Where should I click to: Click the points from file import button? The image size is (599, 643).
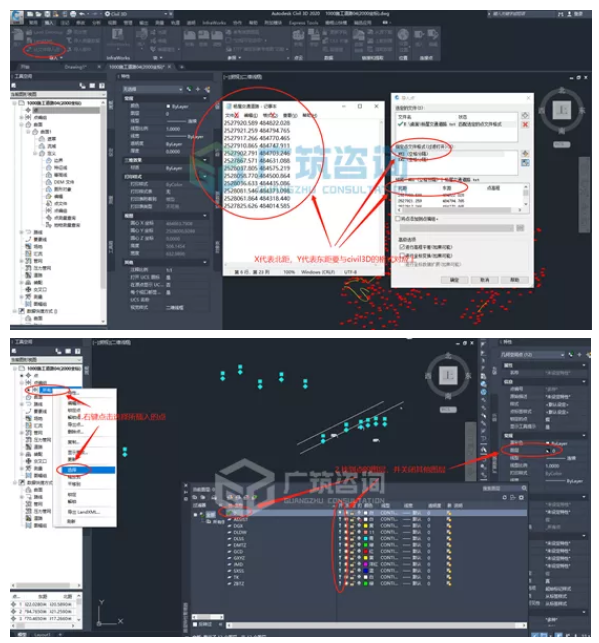point(43,49)
